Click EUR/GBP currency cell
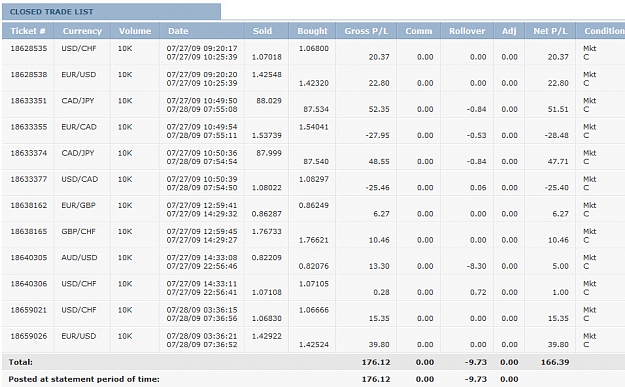The width and height of the screenshot is (625, 387). click(x=79, y=205)
